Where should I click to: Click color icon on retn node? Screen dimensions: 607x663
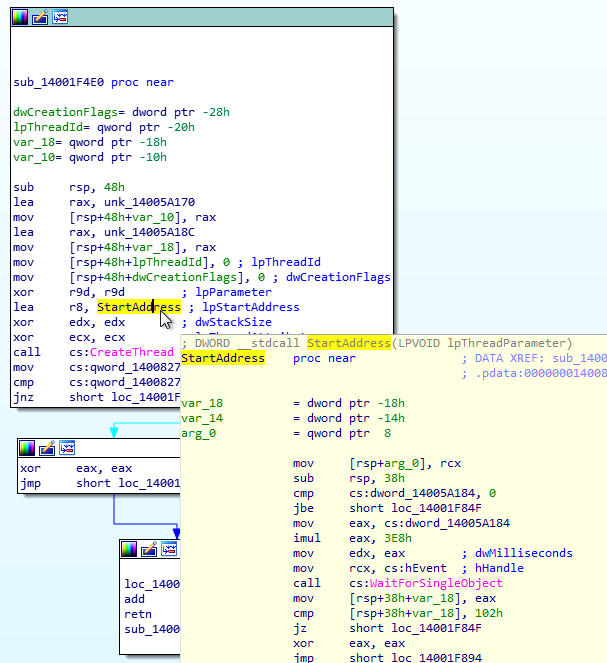coord(129,549)
